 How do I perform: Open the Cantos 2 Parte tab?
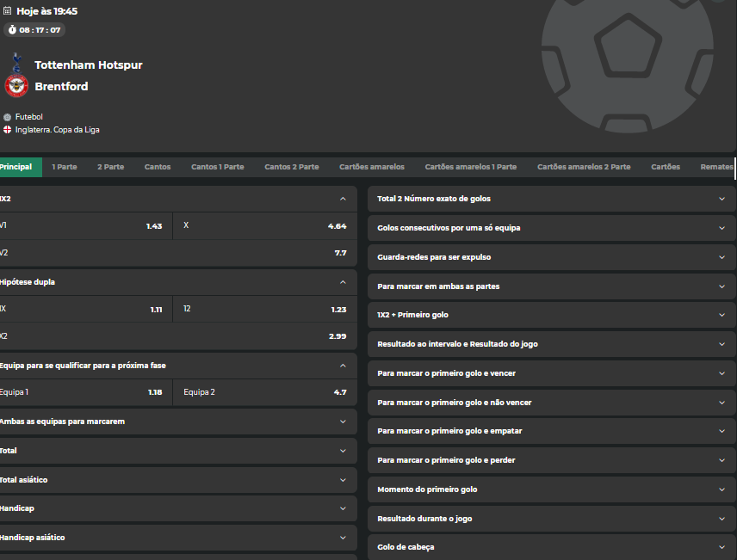pos(291,167)
